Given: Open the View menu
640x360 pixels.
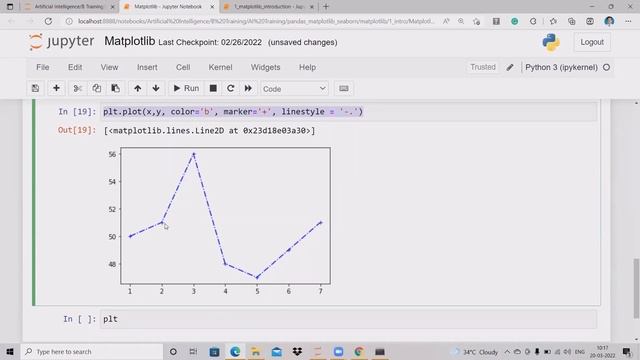Looking at the screenshot, I should point(109,67).
